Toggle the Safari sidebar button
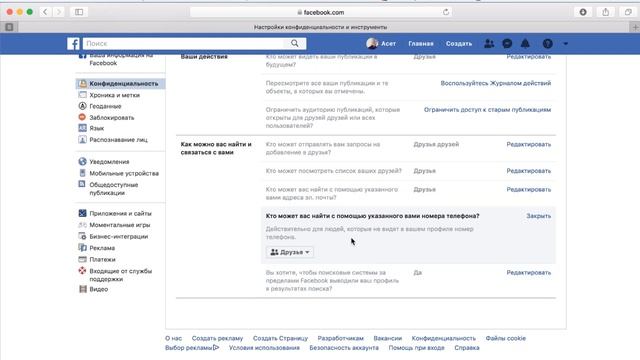This screenshot has width=640, height=360. (79, 12)
